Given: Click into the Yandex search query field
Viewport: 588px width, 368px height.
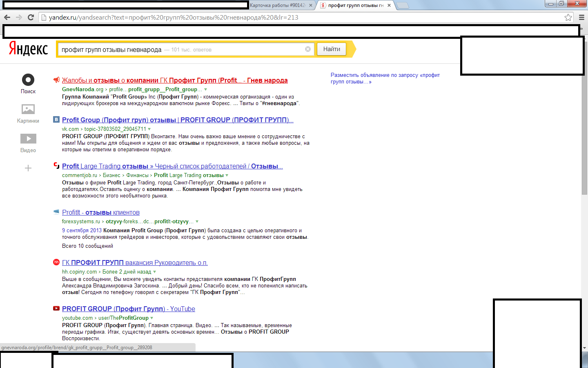Looking at the screenshot, I should (x=186, y=49).
